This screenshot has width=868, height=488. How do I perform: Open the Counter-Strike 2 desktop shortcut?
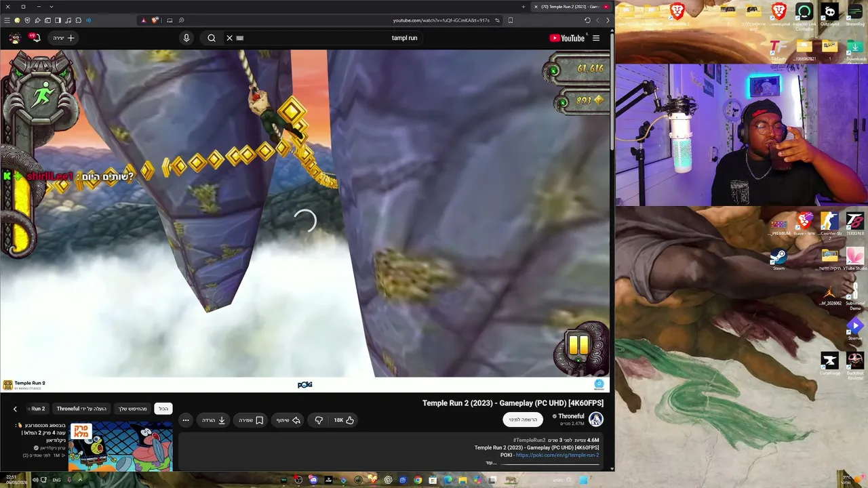pyautogui.click(x=830, y=225)
